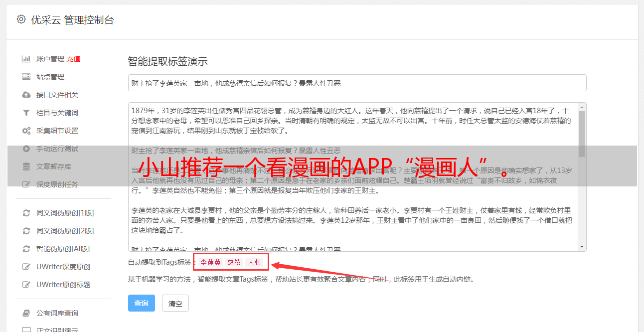Click the 李莲英 extracted tag
The image size is (644, 332).
[x=210, y=262]
